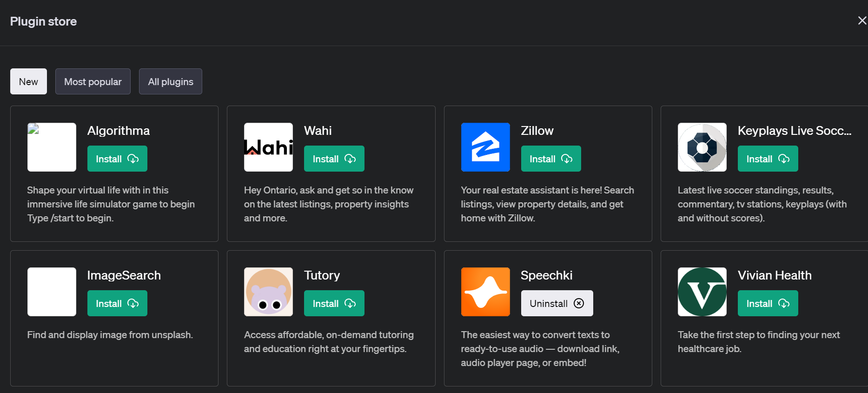Install the Vivian Health plugin
Image resolution: width=868 pixels, height=393 pixels.
point(768,303)
